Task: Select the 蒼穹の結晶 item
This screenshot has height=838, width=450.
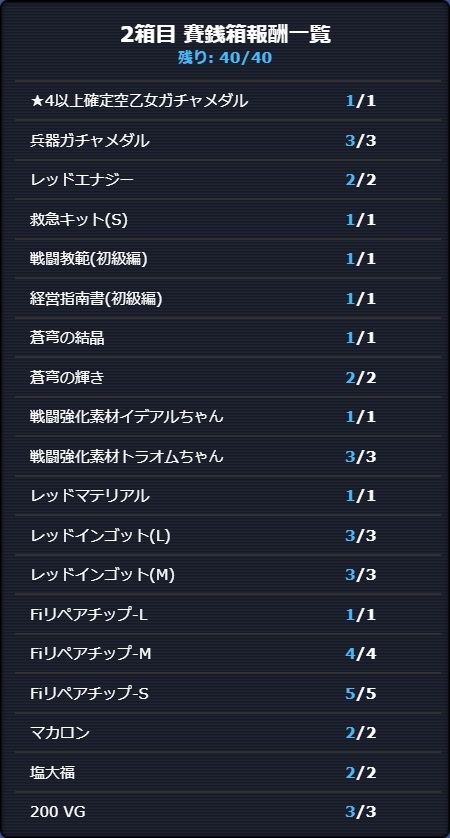Action: (x=228, y=338)
